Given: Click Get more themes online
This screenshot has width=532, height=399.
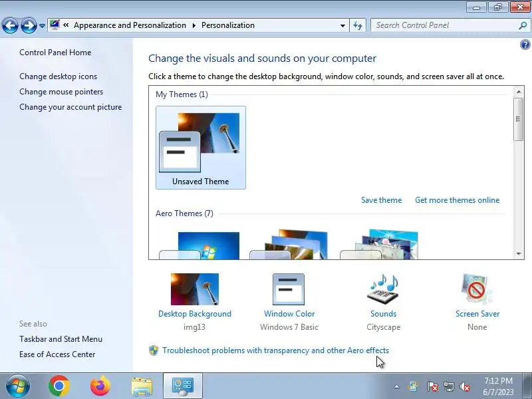Looking at the screenshot, I should (457, 200).
